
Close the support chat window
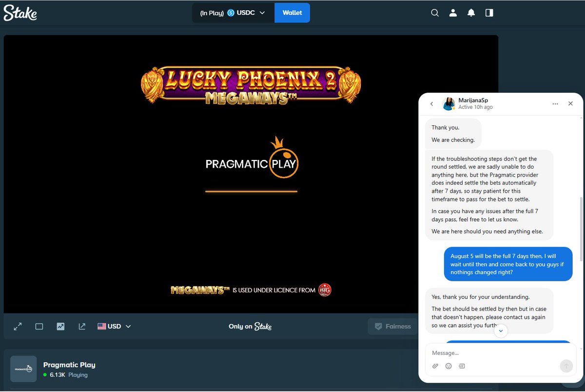pos(570,104)
